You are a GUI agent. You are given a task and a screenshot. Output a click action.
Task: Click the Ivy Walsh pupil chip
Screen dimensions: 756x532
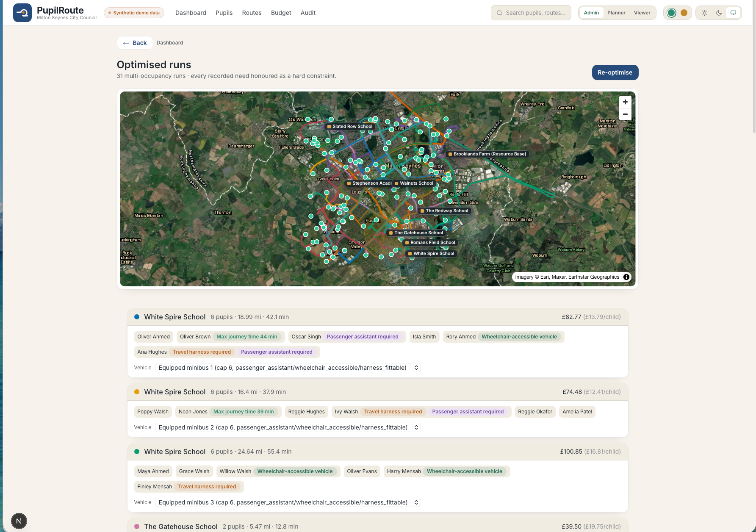pos(421,412)
